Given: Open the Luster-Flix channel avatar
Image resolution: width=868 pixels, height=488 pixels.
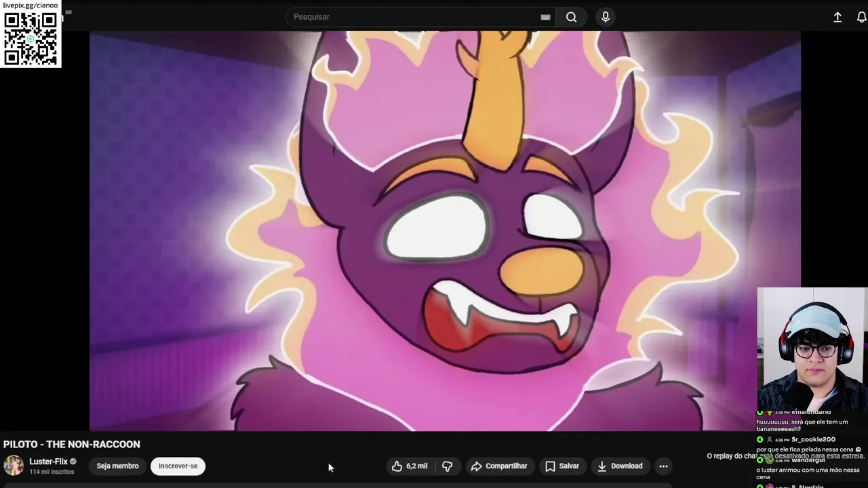Looking at the screenshot, I should click(x=14, y=466).
